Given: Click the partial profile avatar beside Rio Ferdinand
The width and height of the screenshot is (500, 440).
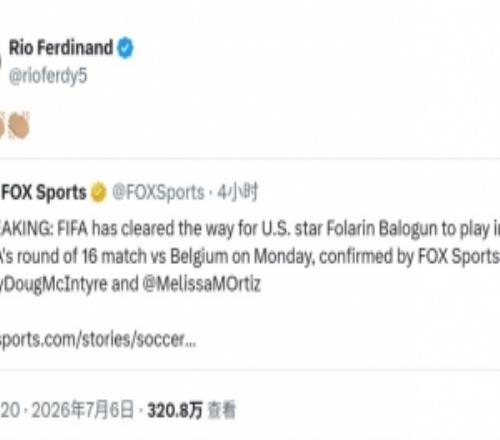Looking at the screenshot, I should (1, 62).
